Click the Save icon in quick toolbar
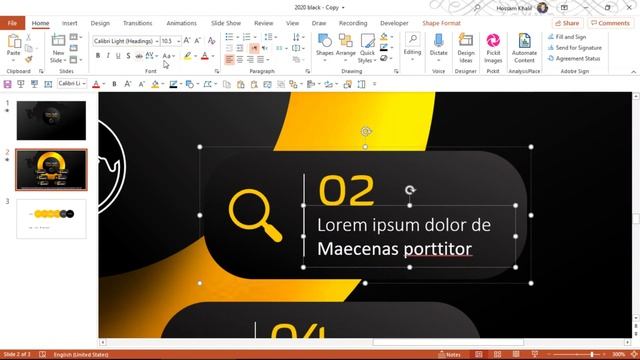 pos(7,84)
